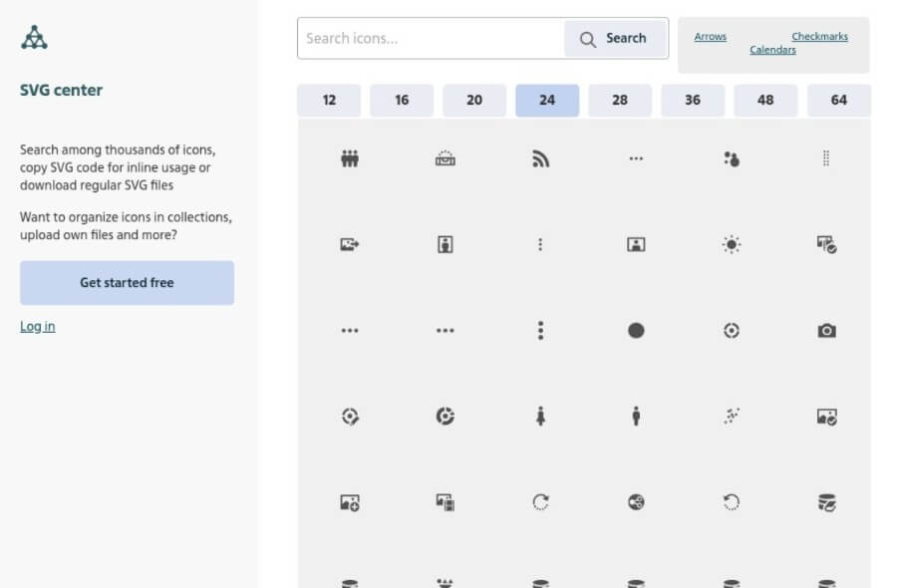This screenshot has height=588, width=897.
Task: Select the inbox tray with dotted arc icon
Action: (446, 158)
